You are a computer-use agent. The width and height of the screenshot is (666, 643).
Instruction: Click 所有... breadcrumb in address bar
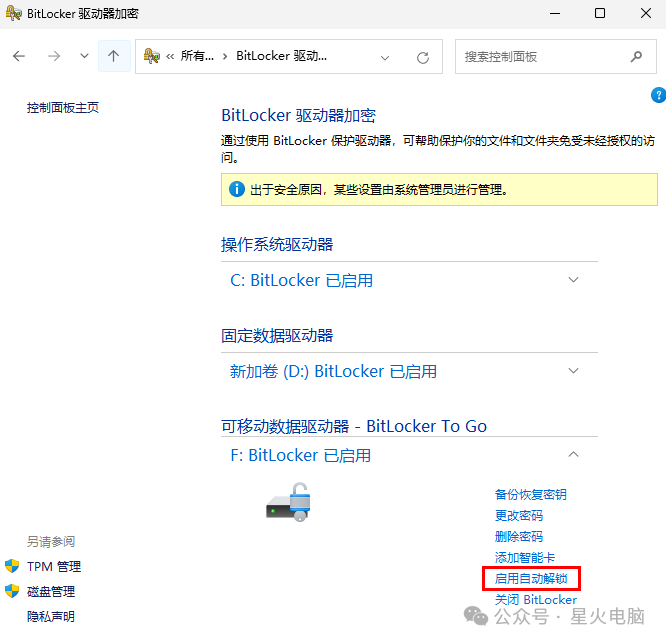coord(197,56)
